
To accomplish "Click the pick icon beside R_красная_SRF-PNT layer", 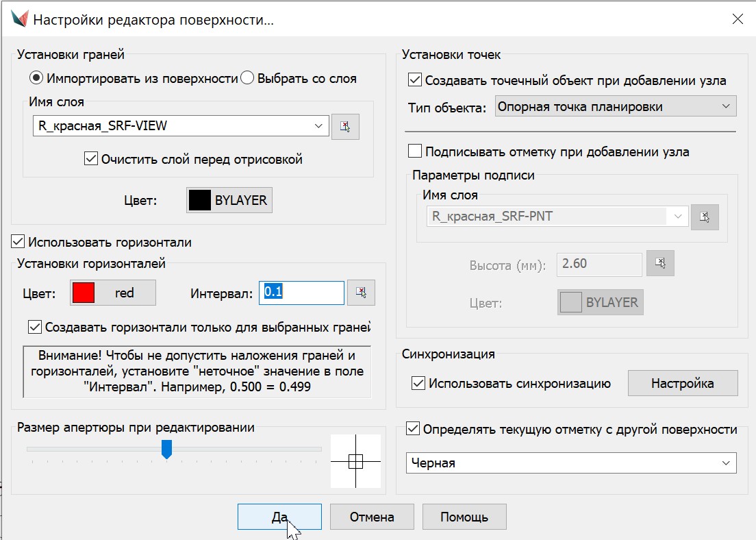I will pos(705,217).
